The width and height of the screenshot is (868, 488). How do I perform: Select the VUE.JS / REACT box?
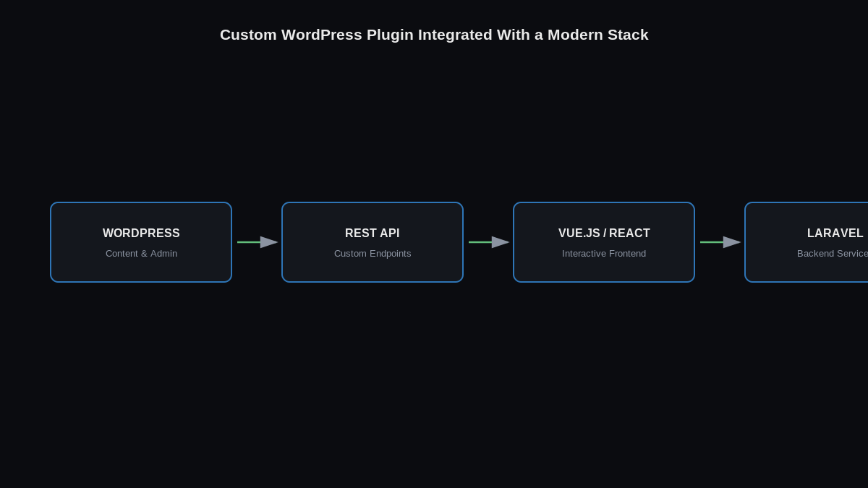604,242
